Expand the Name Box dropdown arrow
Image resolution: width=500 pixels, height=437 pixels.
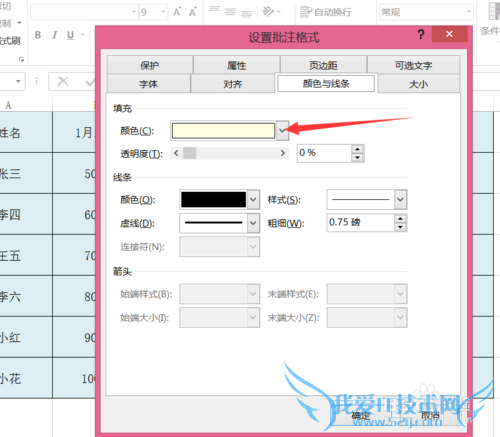[18, 81]
